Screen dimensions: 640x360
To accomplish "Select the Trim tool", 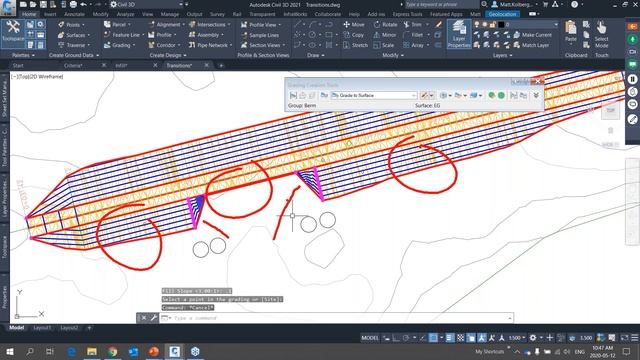I will (x=413, y=24).
